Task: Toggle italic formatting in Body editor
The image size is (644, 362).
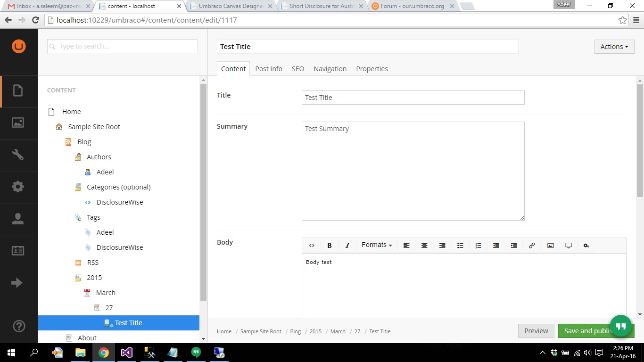Action: [347, 246]
